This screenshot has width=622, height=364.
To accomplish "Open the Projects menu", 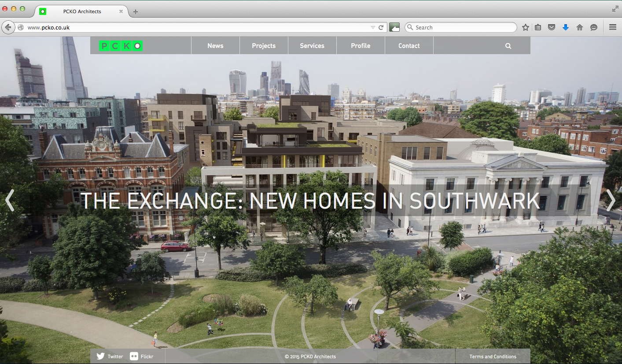I will 264,46.
